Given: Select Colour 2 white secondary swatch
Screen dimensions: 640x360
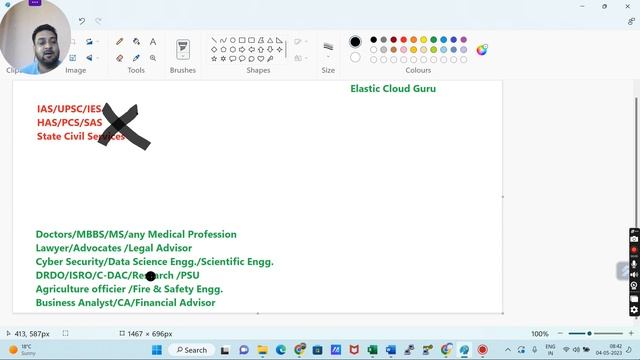Looking at the screenshot, I should click(x=355, y=57).
